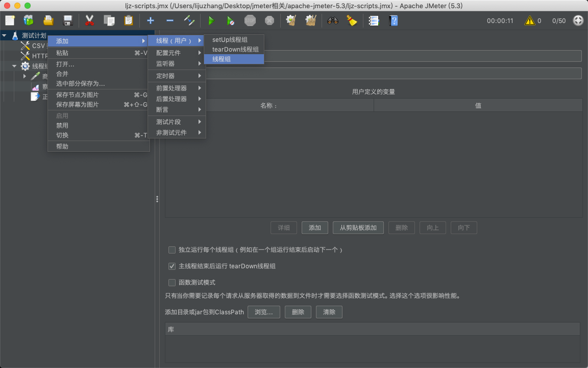The height and width of the screenshot is (368, 588).
Task: Select the HTTP config element wrench icon
Action: (x=25, y=56)
